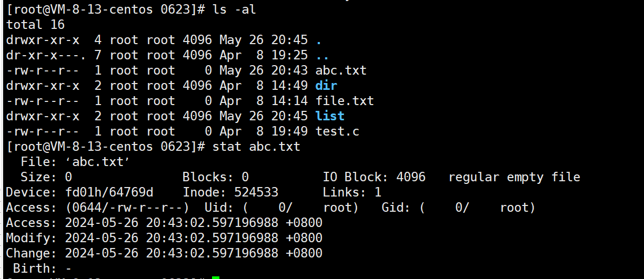Click the Modify timestamp line
Screen dimensions: 644x279
pos(164,238)
